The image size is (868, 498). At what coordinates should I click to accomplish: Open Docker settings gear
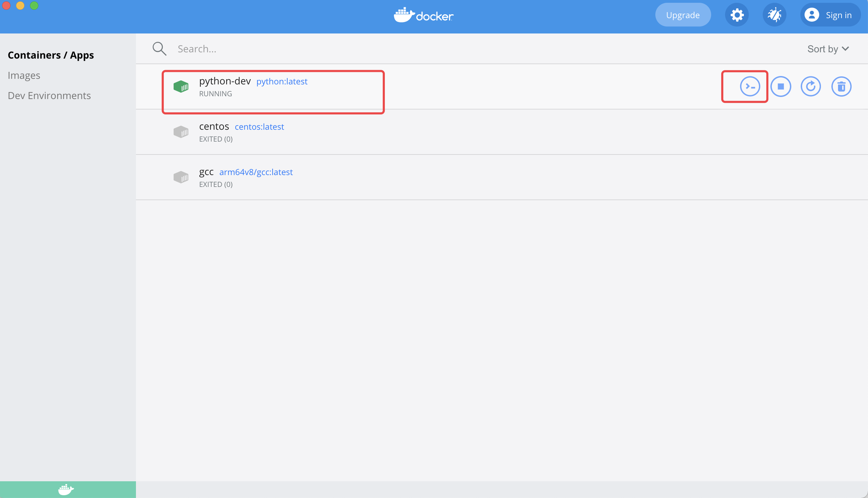[x=737, y=15]
